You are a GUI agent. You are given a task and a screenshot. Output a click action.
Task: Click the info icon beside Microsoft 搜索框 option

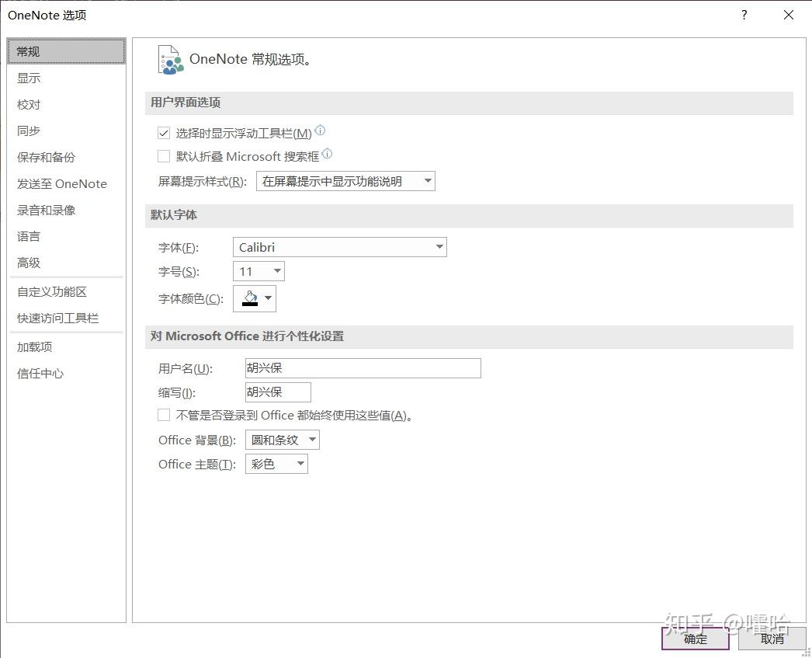pos(328,153)
